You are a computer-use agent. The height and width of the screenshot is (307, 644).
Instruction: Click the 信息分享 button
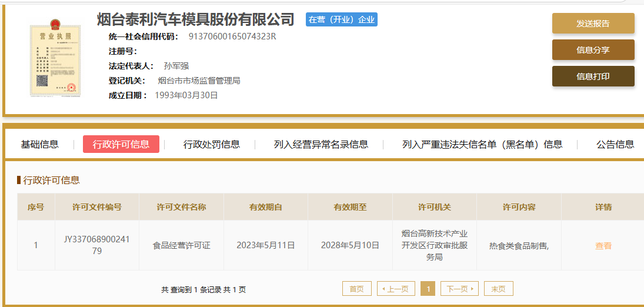593,50
